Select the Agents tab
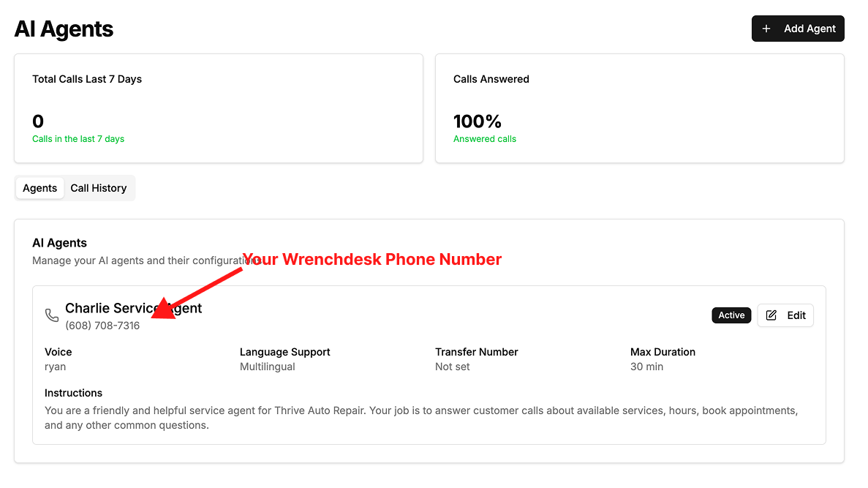868x488 pixels. (x=39, y=188)
